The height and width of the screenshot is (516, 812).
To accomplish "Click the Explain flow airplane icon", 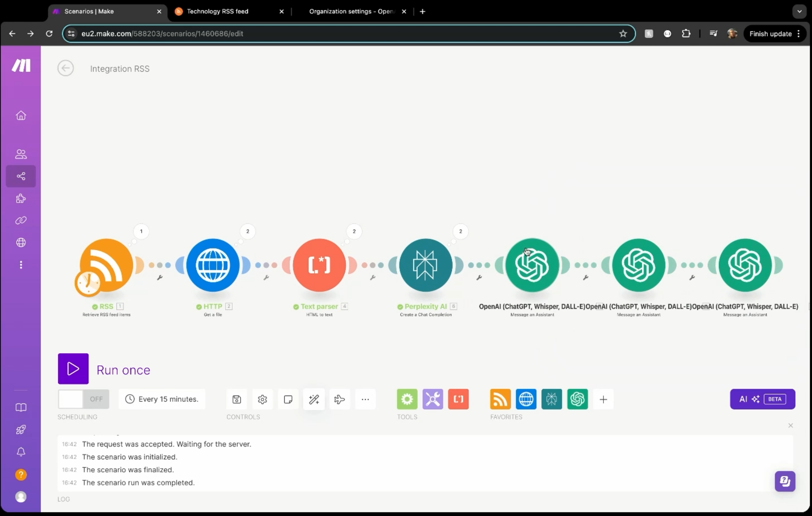I will click(339, 399).
